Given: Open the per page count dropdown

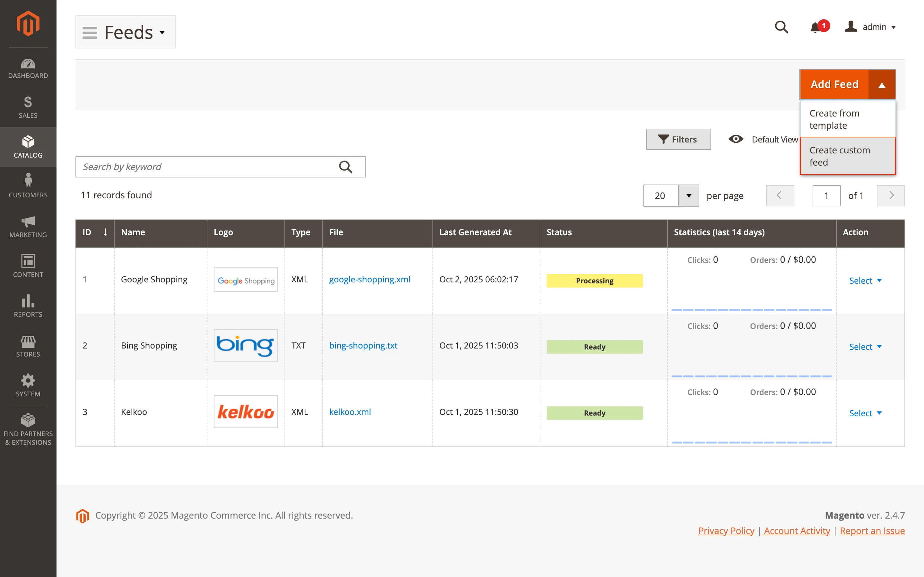Looking at the screenshot, I should click(689, 195).
